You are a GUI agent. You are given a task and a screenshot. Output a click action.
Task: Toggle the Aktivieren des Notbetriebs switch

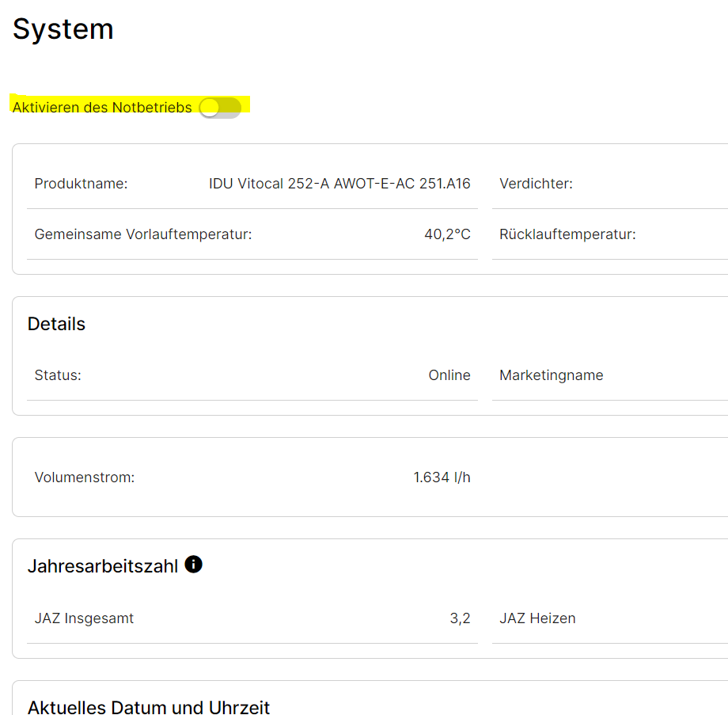tap(220, 108)
